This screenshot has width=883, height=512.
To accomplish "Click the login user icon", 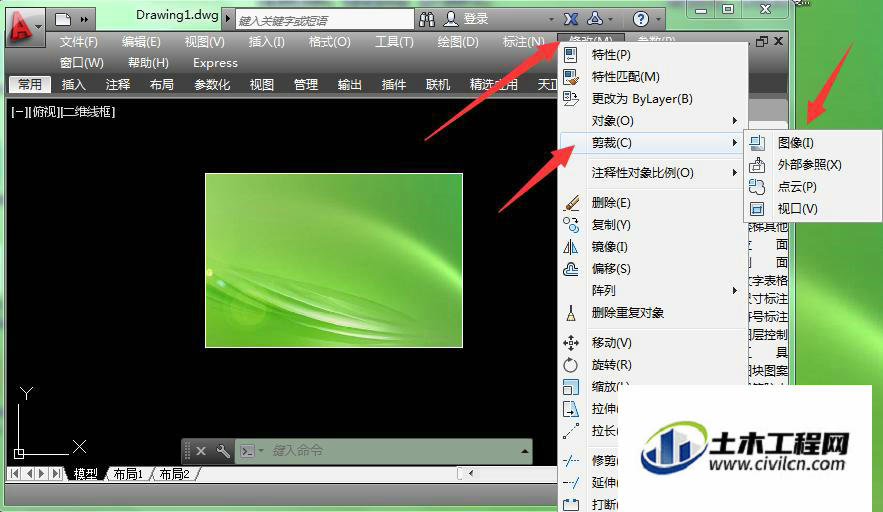I will [x=451, y=19].
